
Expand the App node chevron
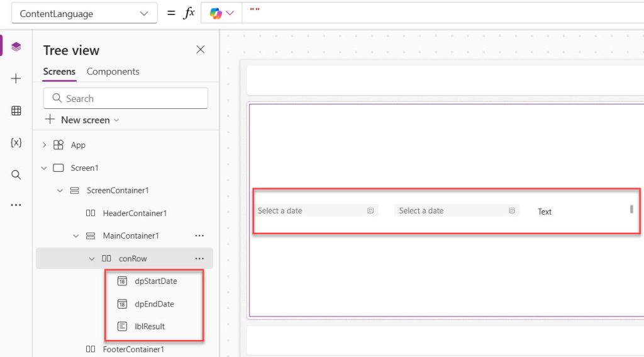click(x=44, y=145)
